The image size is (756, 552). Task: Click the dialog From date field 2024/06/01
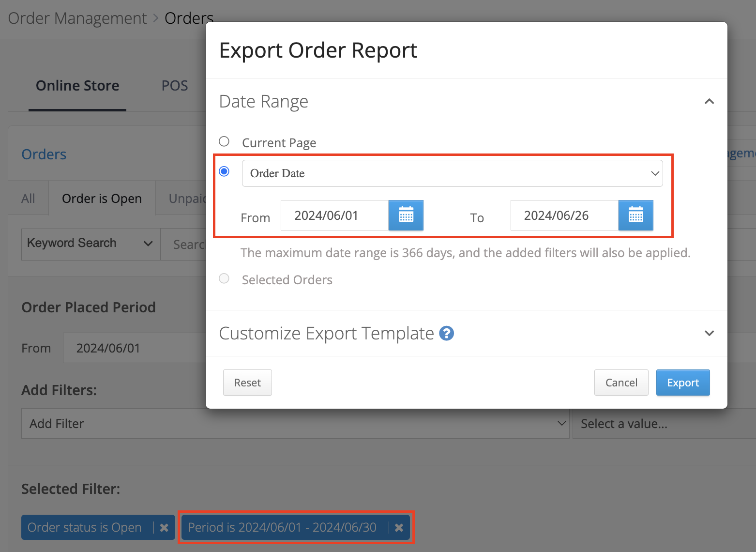[x=335, y=215]
